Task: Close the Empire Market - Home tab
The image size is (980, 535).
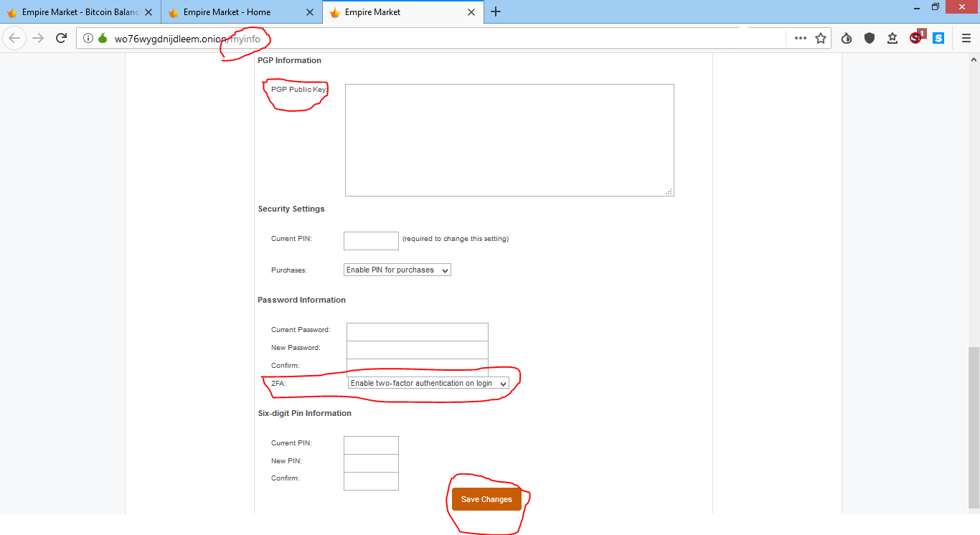Action: pos(310,12)
